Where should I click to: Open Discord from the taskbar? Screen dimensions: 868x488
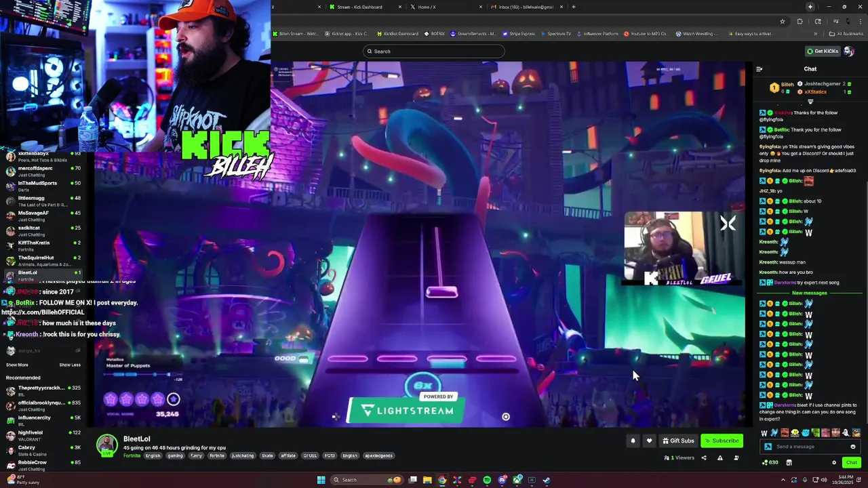pyautogui.click(x=502, y=480)
